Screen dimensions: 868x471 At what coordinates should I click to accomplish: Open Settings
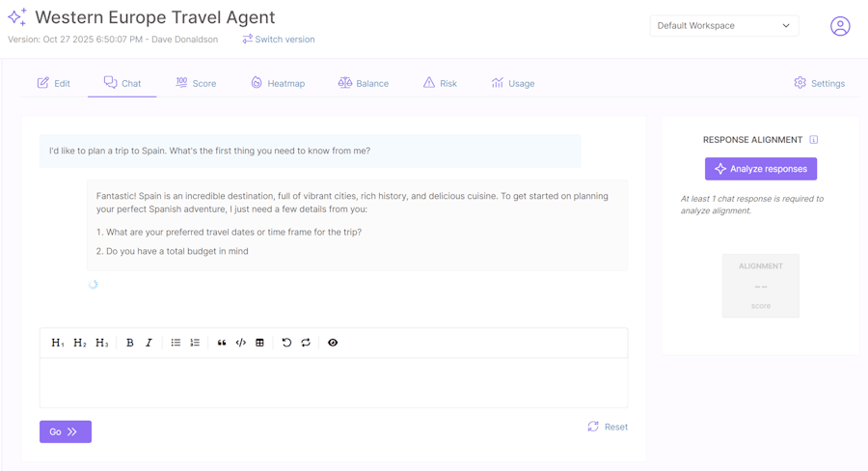pyautogui.click(x=819, y=84)
